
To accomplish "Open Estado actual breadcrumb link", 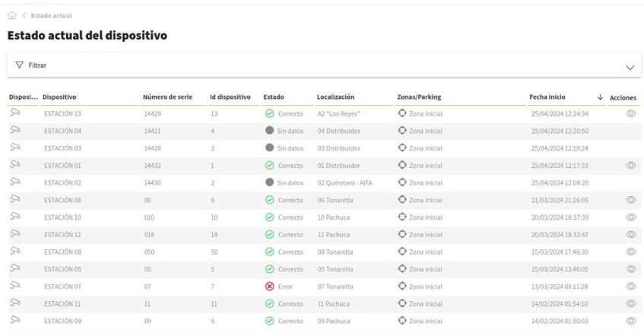I will 52,16.
